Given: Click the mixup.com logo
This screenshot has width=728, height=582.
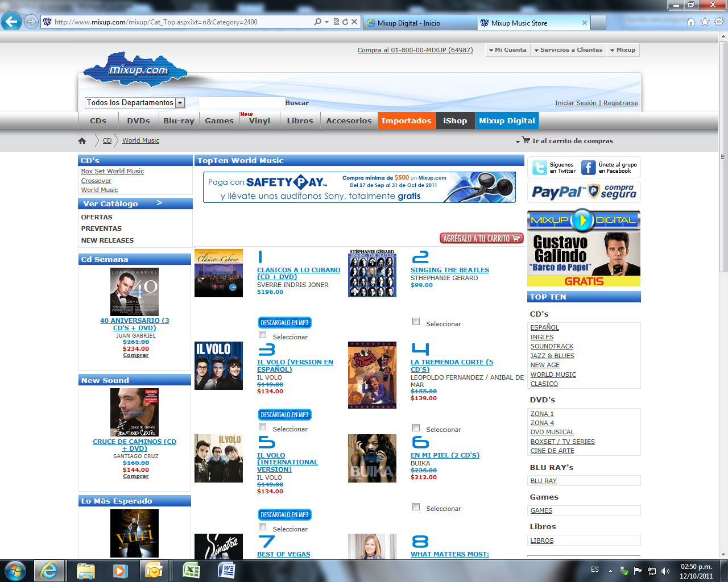Looking at the screenshot, I should (135, 70).
